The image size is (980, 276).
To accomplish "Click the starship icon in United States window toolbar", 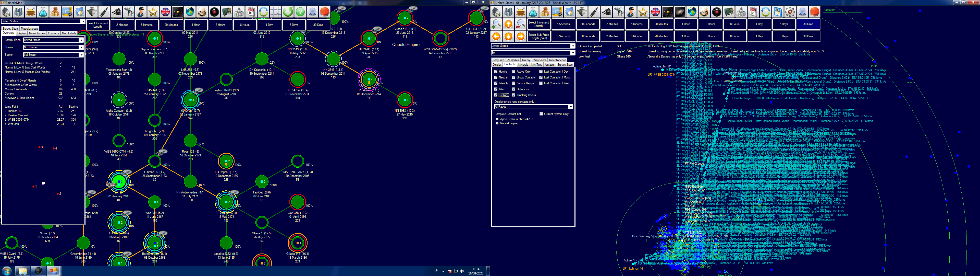I will [582, 12].
